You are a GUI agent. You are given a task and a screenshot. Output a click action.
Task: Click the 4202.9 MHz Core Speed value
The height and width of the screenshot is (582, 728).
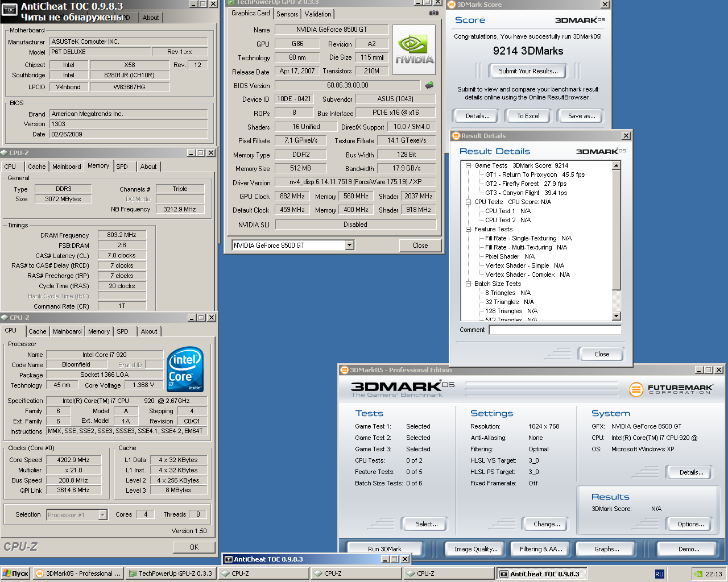[73, 460]
